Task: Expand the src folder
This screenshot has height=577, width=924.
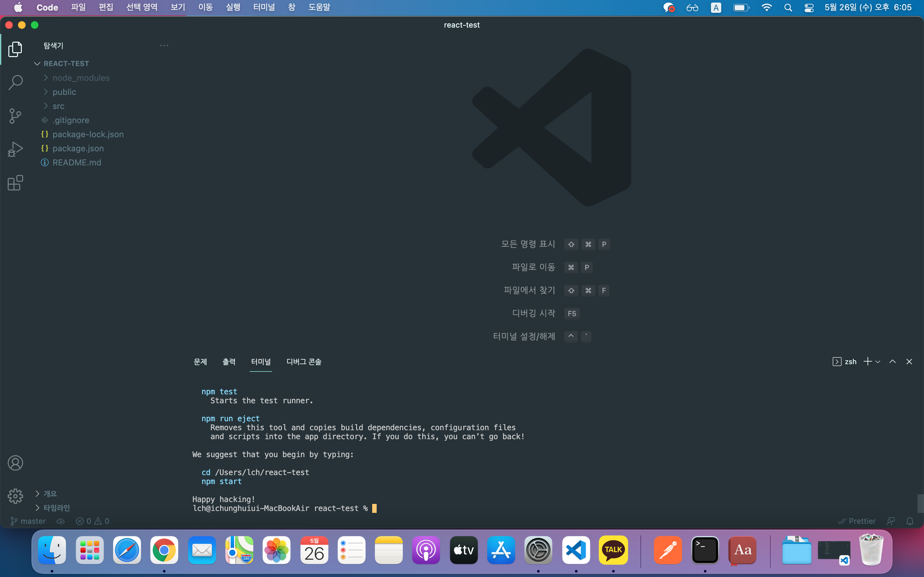Action: coord(58,106)
